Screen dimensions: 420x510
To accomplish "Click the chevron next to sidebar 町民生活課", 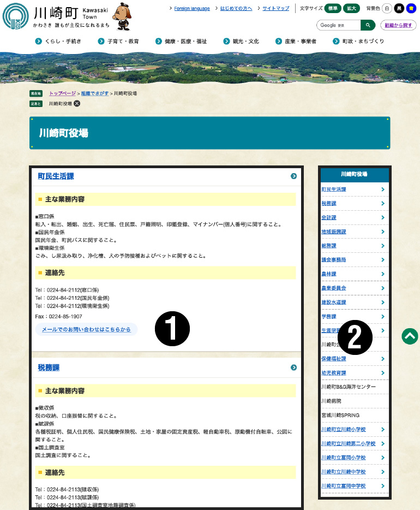I will (383, 189).
